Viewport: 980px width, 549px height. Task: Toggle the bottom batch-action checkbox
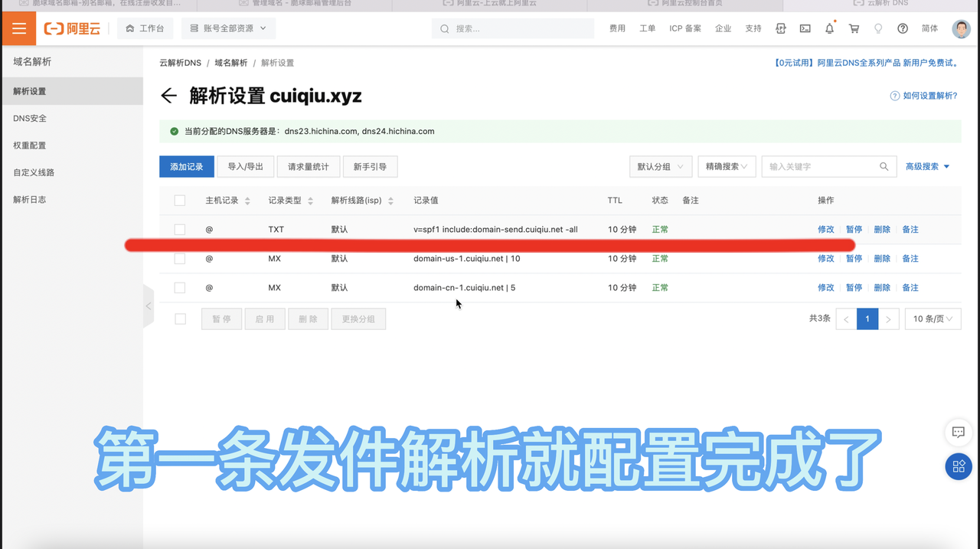point(181,319)
